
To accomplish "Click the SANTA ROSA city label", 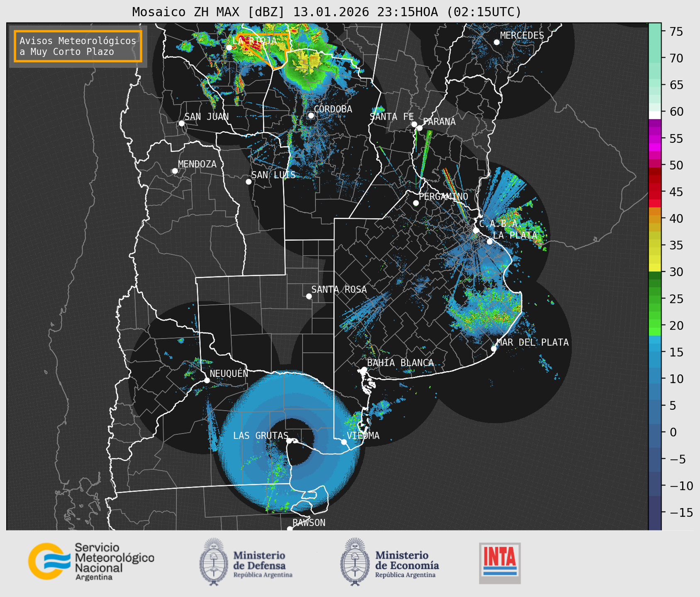I will point(339,289).
